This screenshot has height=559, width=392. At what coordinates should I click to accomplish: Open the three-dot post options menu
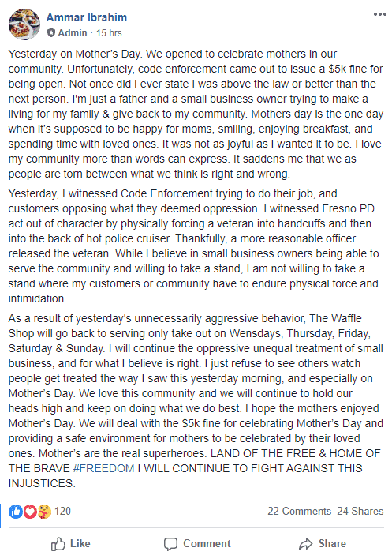380,14
